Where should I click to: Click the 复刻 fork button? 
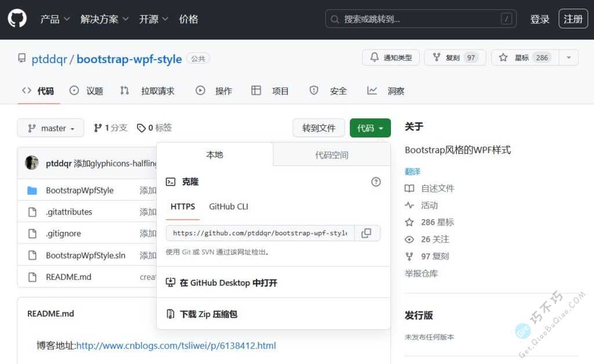(x=455, y=57)
